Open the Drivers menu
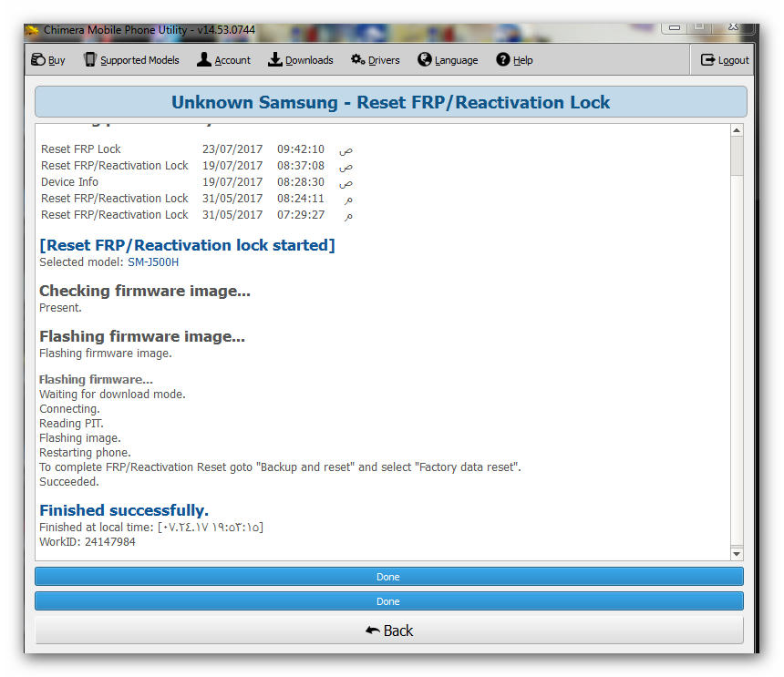This screenshot has width=784, height=677. [375, 60]
